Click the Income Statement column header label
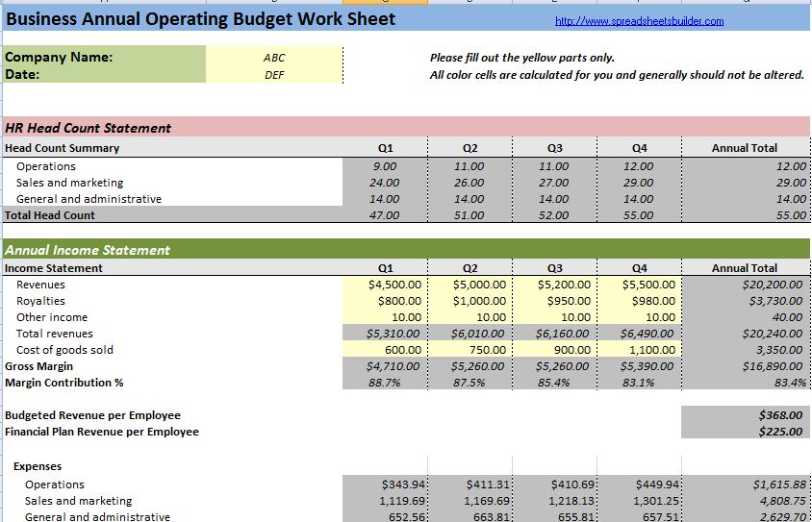Viewport: 812px width, 522px height. point(54,268)
